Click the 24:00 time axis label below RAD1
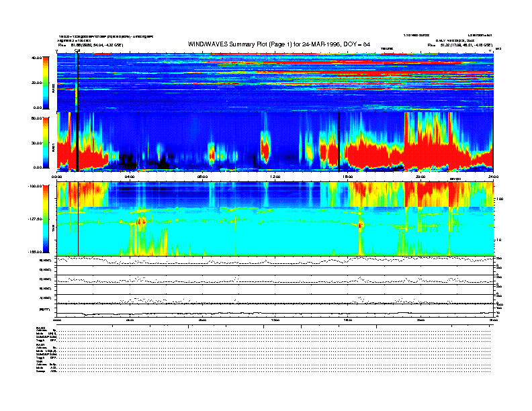The height and width of the screenshot is (411, 532). click(x=493, y=177)
